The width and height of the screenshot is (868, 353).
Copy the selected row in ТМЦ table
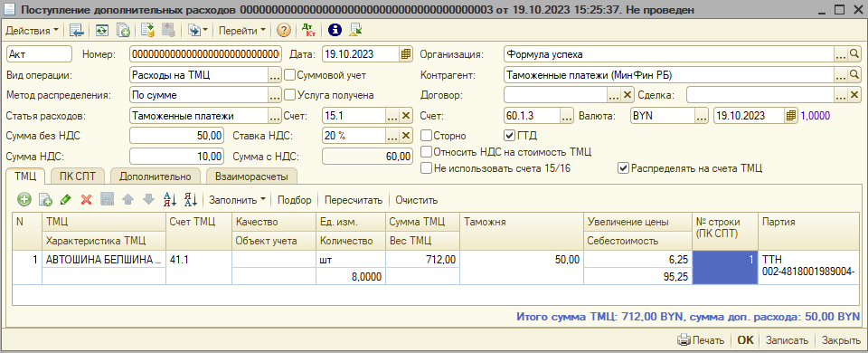point(45,199)
